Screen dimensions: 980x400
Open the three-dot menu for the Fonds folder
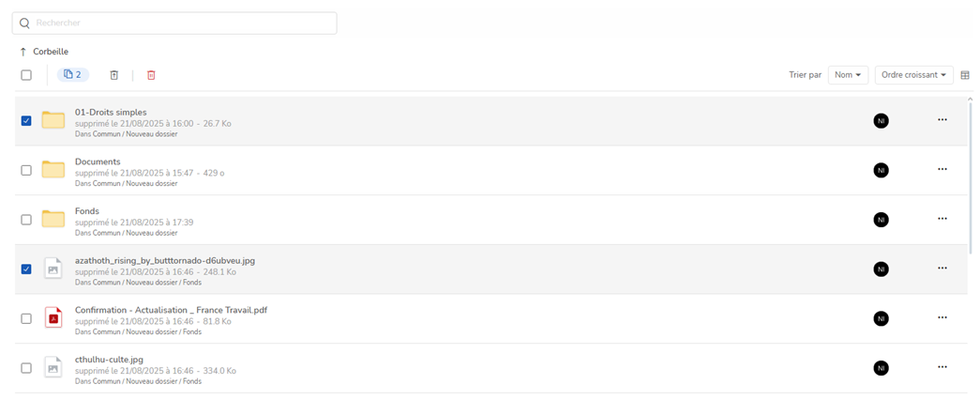[x=942, y=219]
